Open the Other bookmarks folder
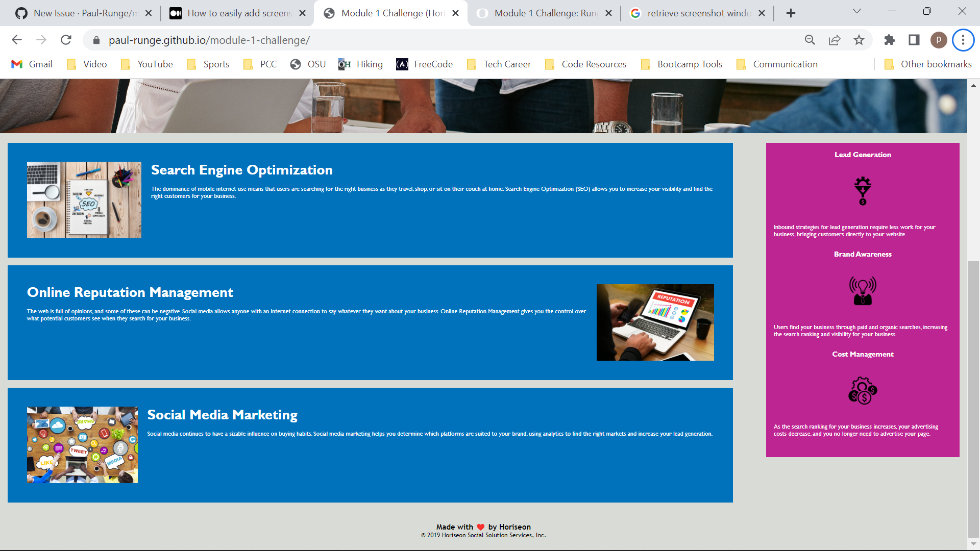Screen dimensions: 980x551 pyautogui.click(x=928, y=64)
